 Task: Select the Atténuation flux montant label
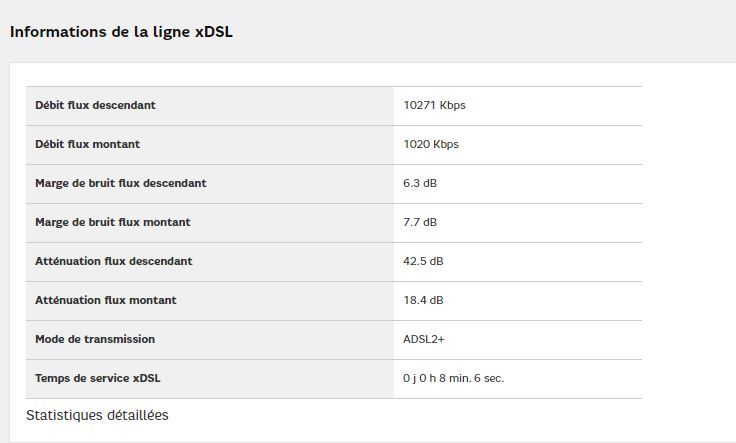[x=105, y=300]
